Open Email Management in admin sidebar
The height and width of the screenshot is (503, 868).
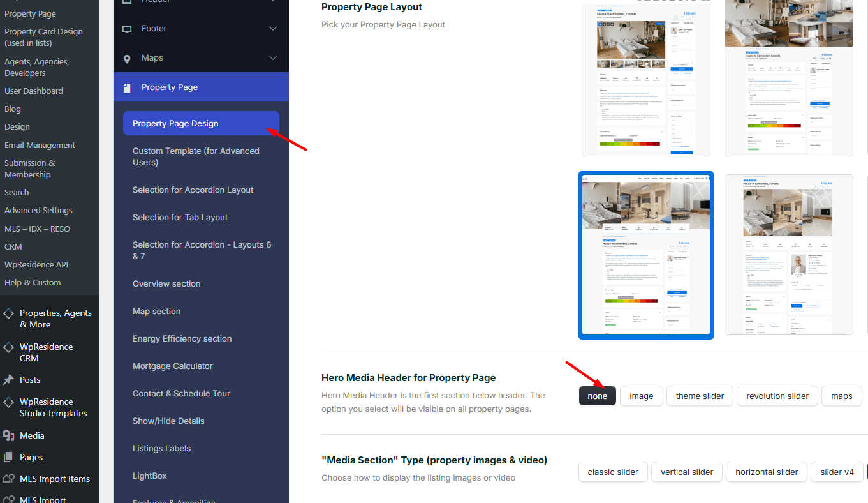coord(40,145)
